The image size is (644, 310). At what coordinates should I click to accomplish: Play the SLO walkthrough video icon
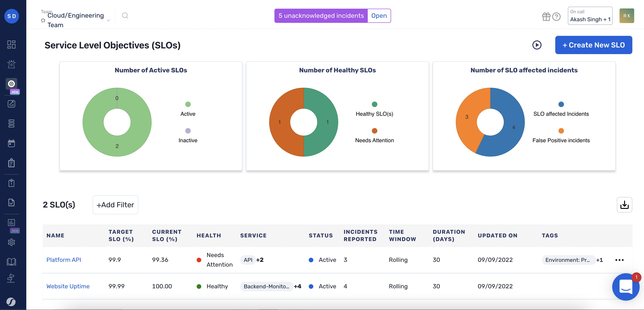537,45
